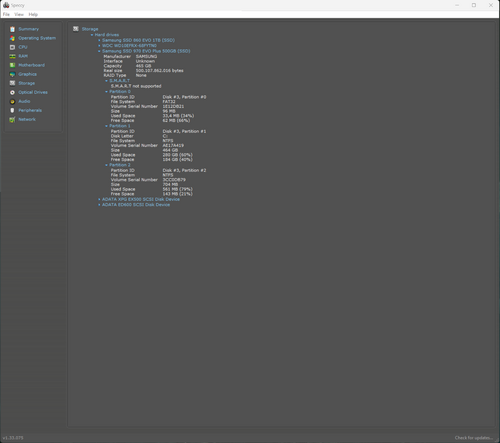
Task: Select the Audio sidebar icon
Action: 12,101
